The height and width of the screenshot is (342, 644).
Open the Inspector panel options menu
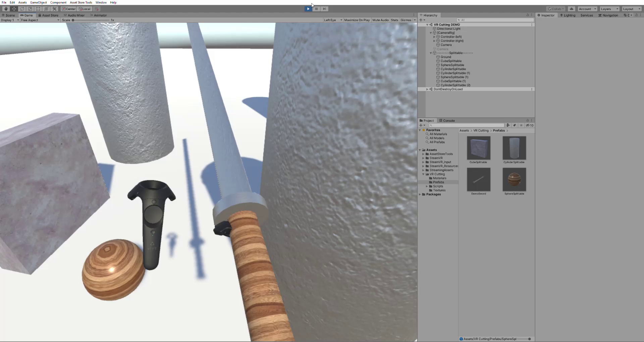(x=641, y=15)
